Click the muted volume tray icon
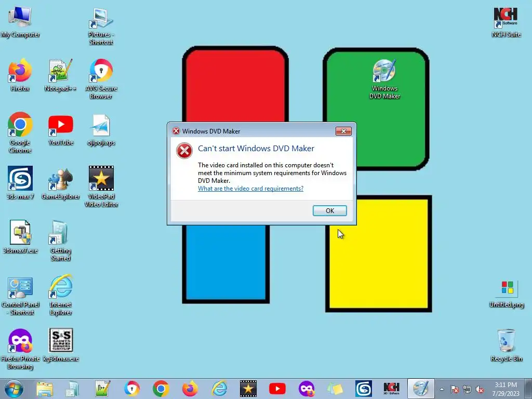This screenshot has width=532, height=399. [480, 389]
